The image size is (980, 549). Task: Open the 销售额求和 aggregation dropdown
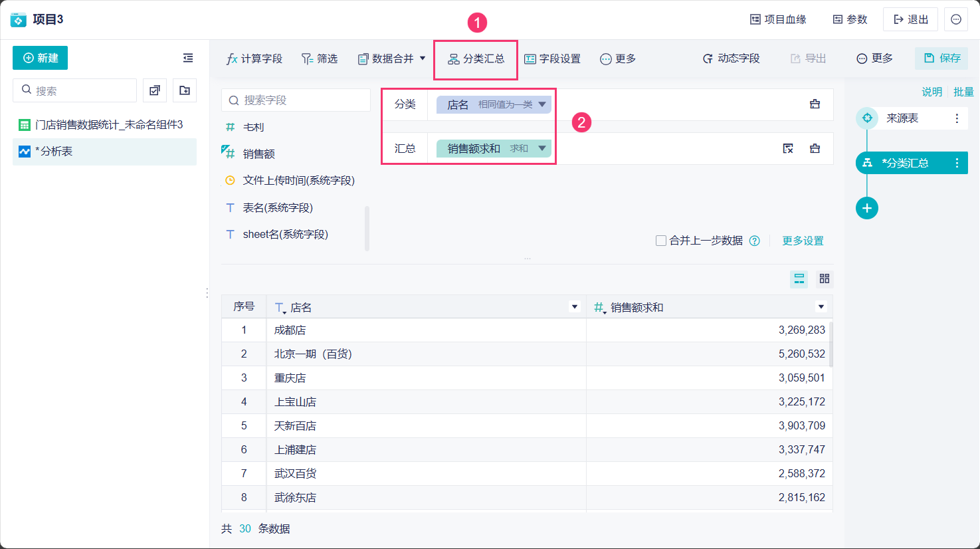click(x=542, y=148)
